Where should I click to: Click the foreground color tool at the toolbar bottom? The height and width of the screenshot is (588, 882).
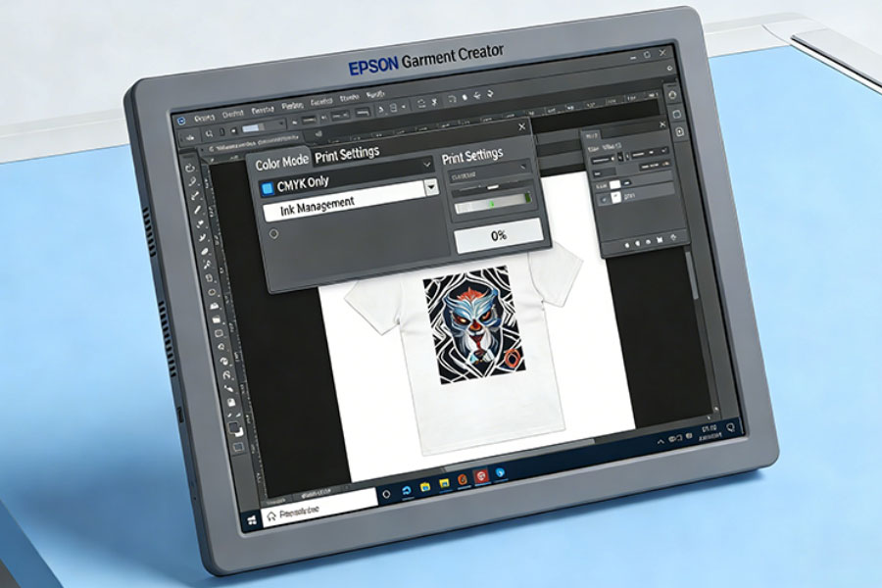coord(234,426)
